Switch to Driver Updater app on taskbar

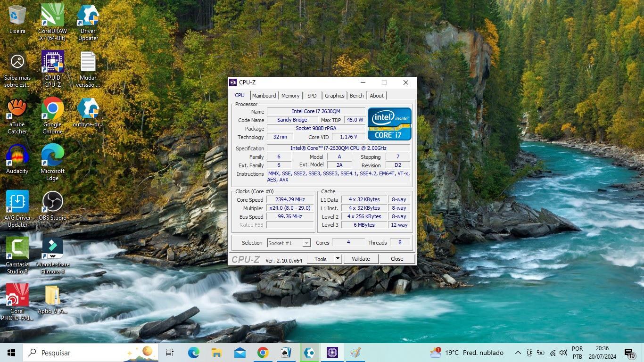[309, 353]
